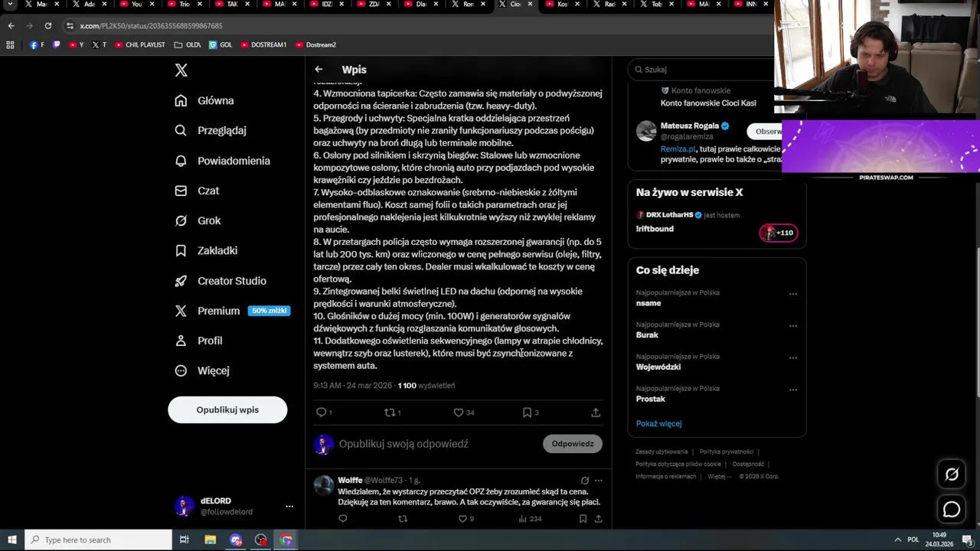Open the floating chat messages button
Viewport: 980px width, 551px height.
tap(952, 509)
